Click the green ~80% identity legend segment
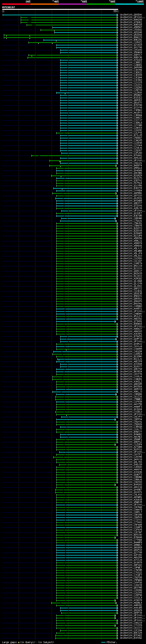The height and width of the screenshot is (644, 146). [x=101, y=4]
